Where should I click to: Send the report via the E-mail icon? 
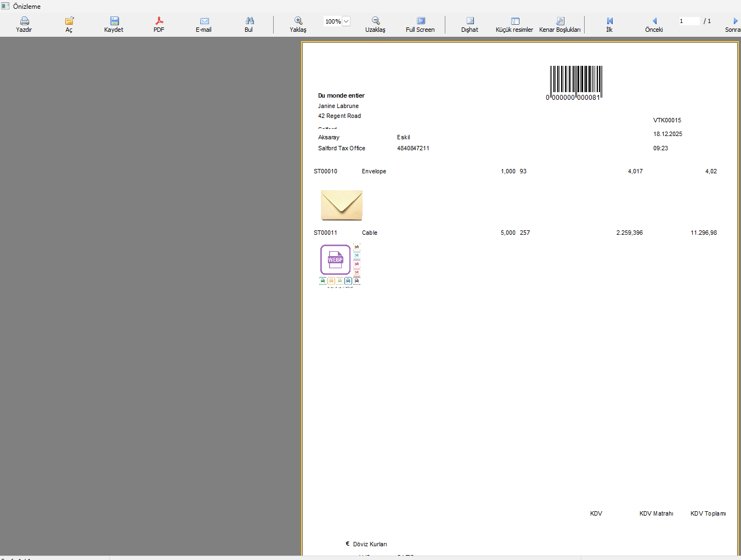click(x=204, y=21)
